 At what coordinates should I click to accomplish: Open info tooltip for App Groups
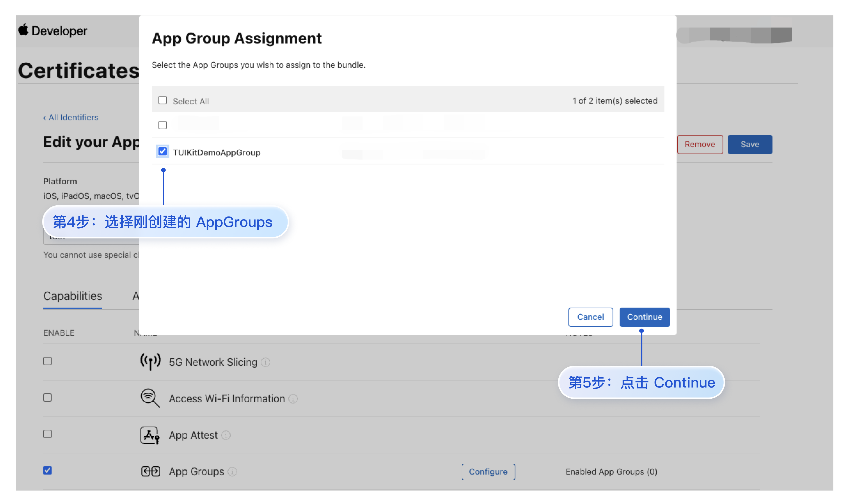(232, 472)
